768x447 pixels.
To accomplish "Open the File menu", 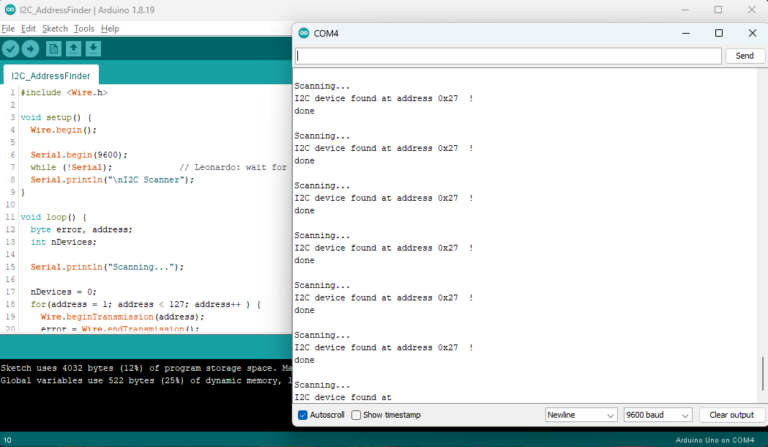I will [8, 29].
